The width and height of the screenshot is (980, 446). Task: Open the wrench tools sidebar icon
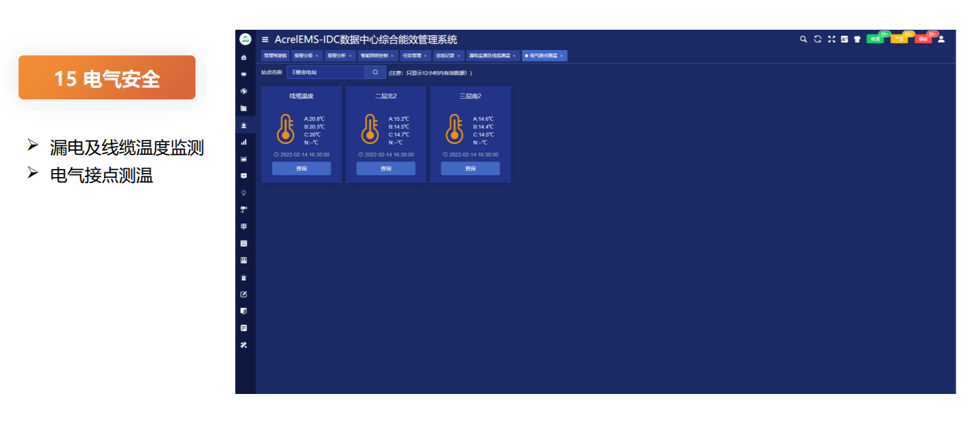[244, 345]
